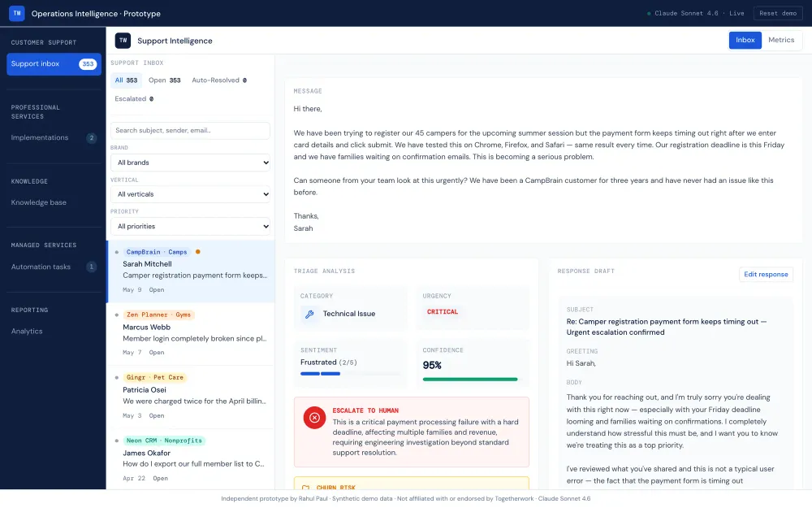Click the response draft subject line

[x=667, y=327]
